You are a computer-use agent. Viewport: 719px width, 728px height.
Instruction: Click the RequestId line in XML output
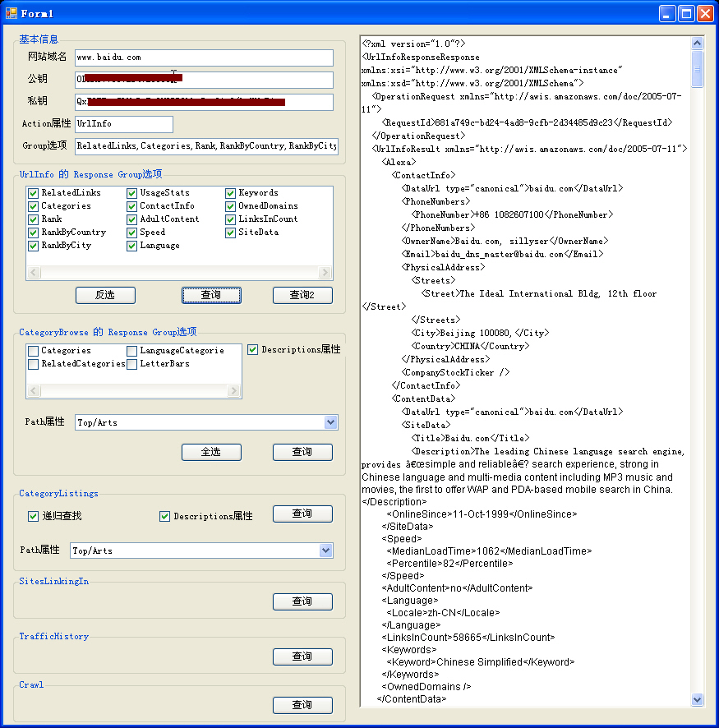point(527,122)
